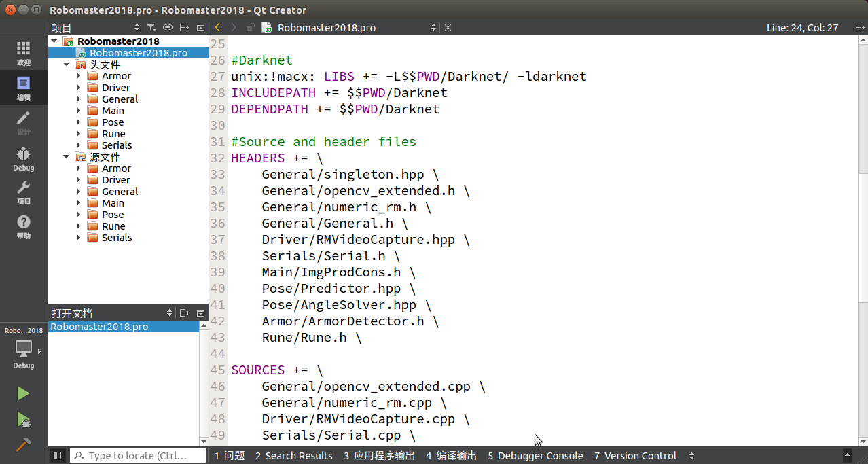Go back with the yellow left arrow

217,27
